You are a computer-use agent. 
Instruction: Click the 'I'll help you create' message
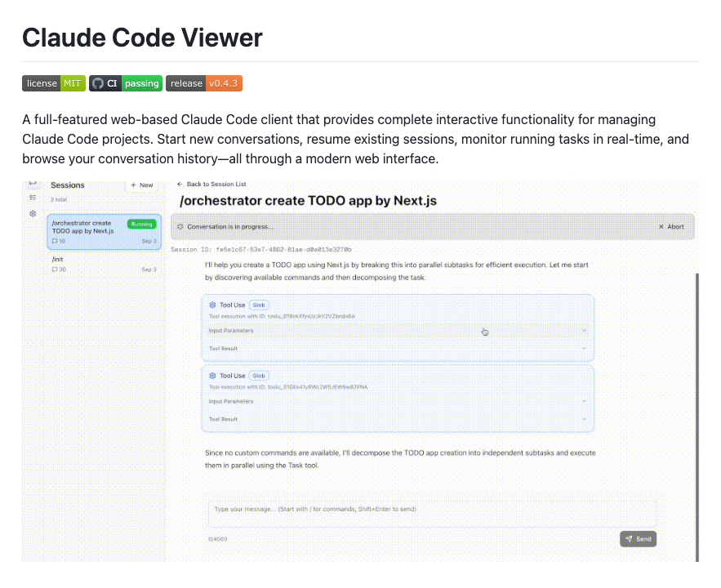(x=396, y=271)
